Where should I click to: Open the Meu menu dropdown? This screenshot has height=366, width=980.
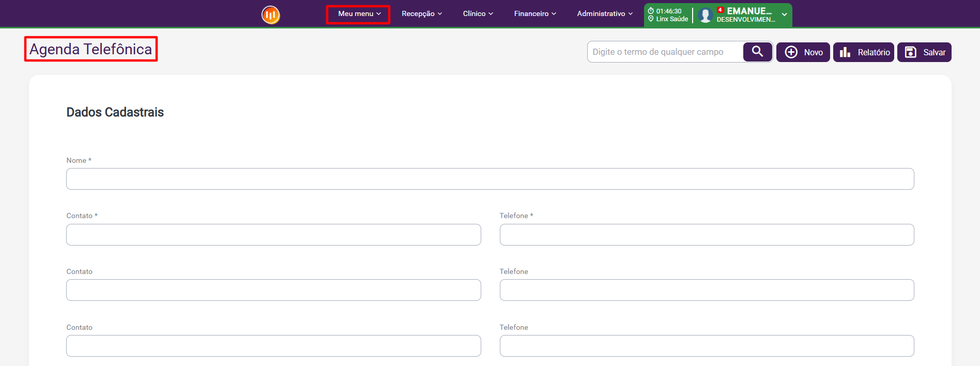click(x=359, y=14)
